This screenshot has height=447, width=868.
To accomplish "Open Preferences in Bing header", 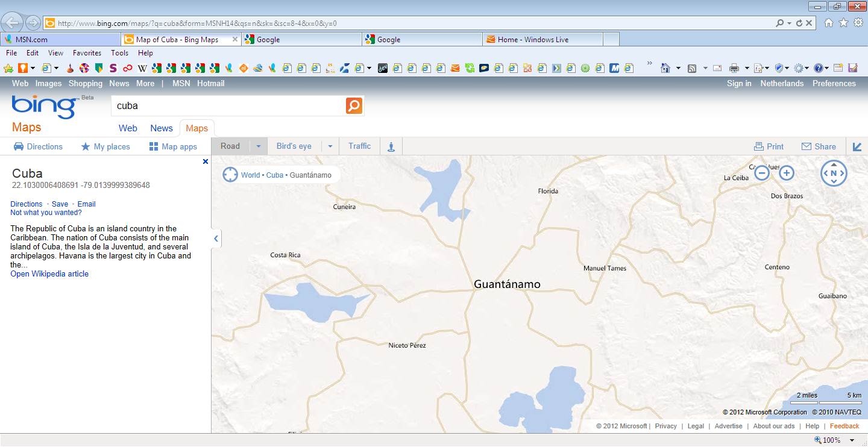I will [x=834, y=84].
